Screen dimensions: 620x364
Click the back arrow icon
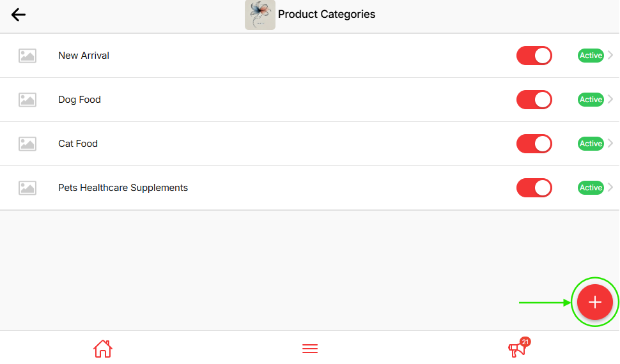(19, 15)
